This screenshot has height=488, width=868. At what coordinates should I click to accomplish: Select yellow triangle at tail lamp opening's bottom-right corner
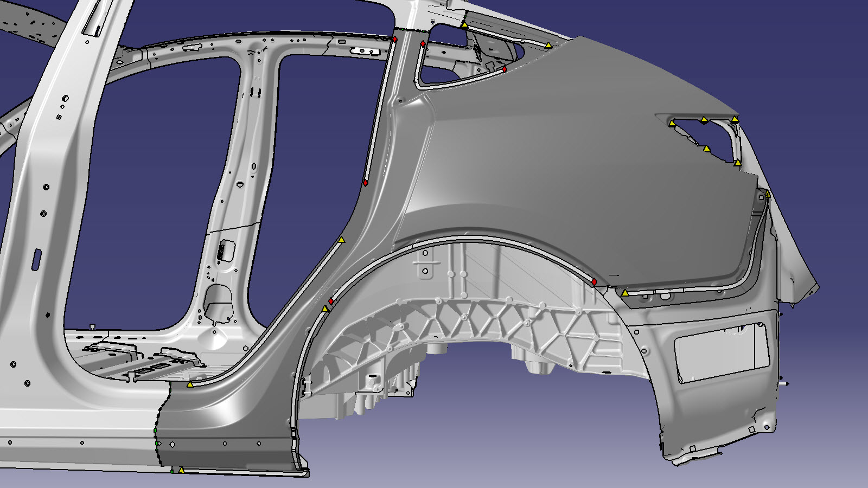[737, 162]
